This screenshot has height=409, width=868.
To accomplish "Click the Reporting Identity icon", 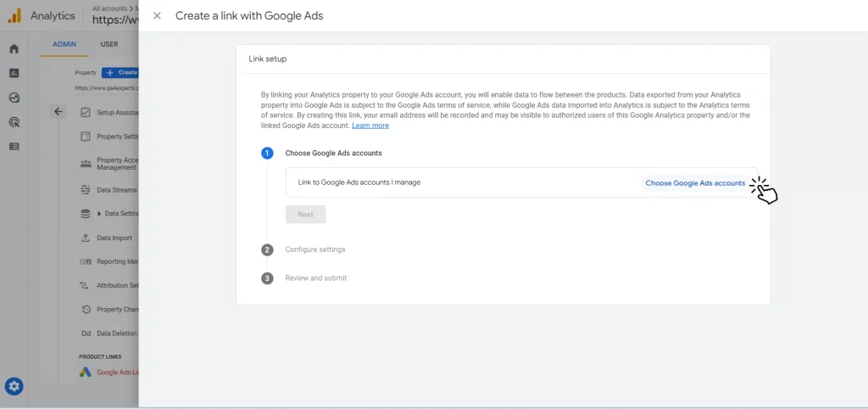I will tap(86, 261).
